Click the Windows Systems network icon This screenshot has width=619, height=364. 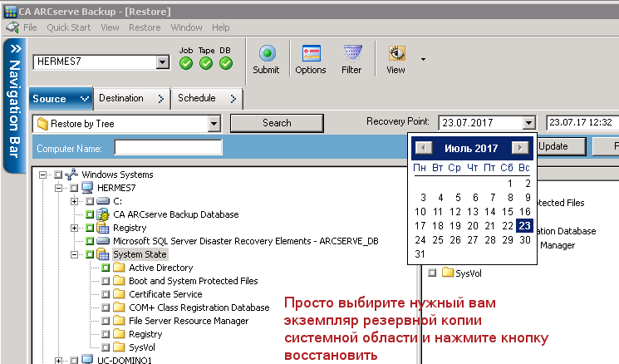[71, 174]
